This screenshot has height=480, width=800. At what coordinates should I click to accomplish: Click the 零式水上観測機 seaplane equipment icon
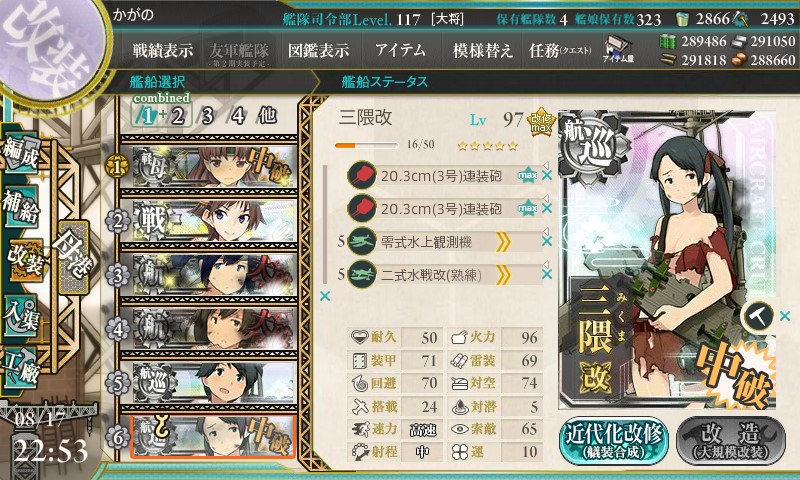click(x=362, y=242)
